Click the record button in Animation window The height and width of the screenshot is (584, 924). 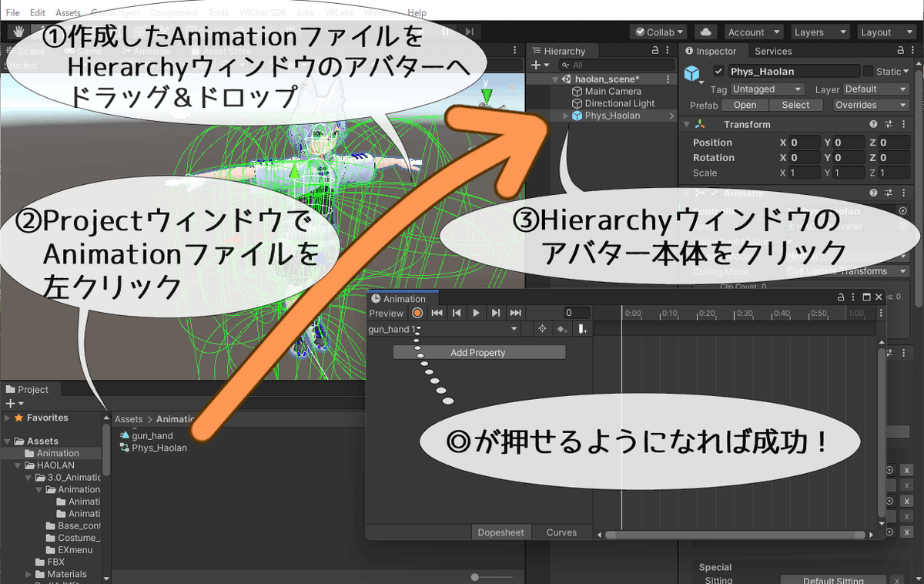point(417,313)
